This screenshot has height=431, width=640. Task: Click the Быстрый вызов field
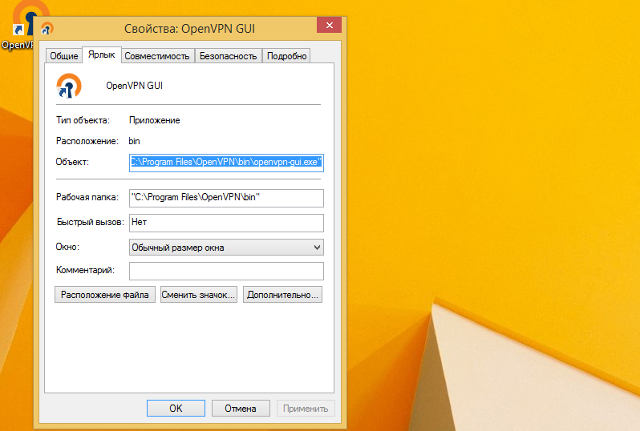tap(226, 223)
